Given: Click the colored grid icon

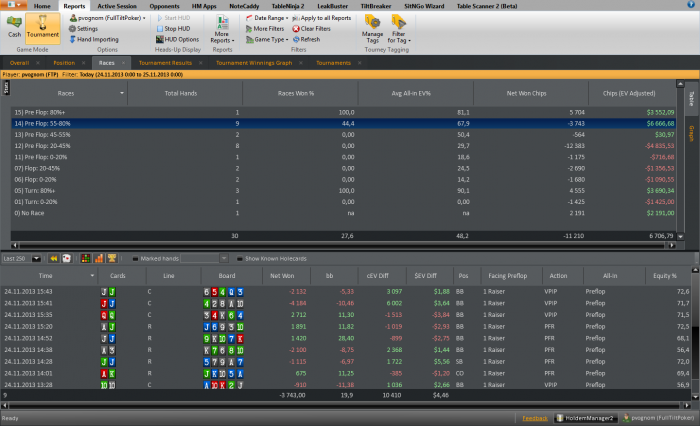Looking at the screenshot, I should (x=86, y=259).
